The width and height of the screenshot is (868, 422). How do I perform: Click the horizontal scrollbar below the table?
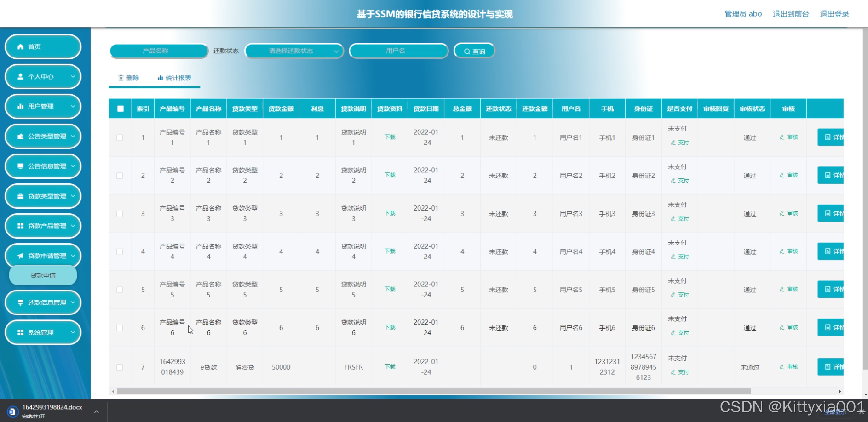coord(433,392)
